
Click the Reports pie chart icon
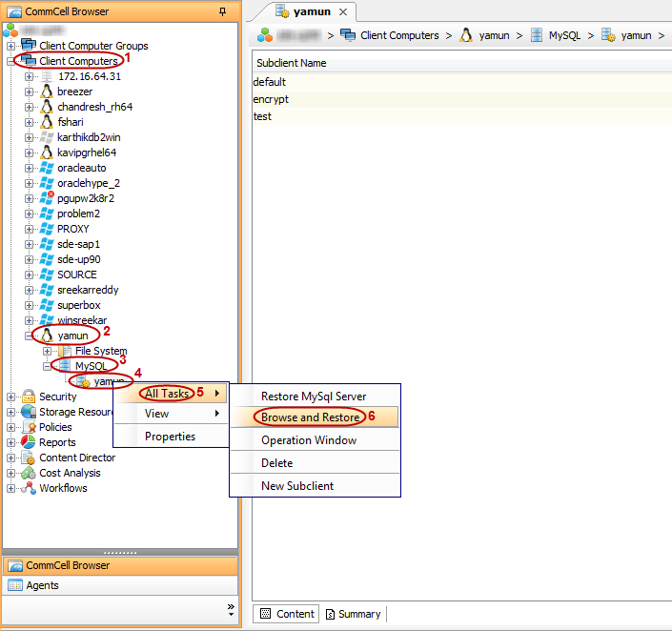[29, 442]
